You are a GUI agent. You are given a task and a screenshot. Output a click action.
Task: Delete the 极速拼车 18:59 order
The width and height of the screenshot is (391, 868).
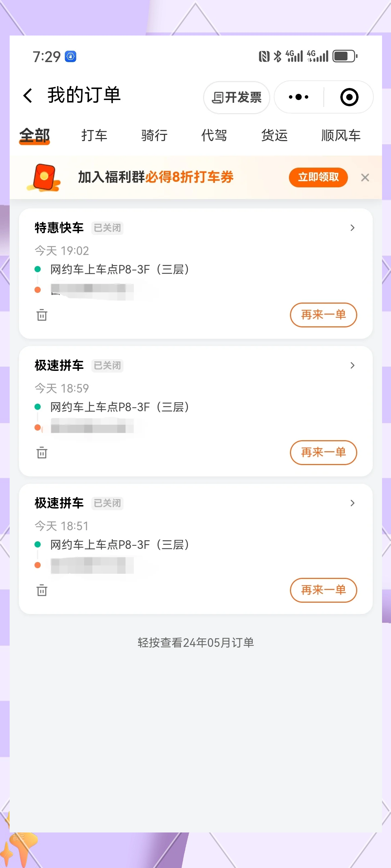pos(42,452)
